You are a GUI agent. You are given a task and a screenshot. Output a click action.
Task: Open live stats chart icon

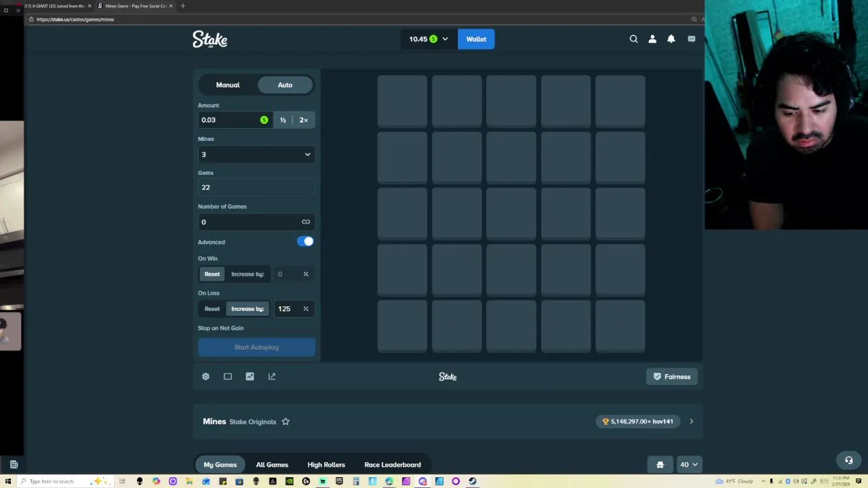tap(250, 376)
